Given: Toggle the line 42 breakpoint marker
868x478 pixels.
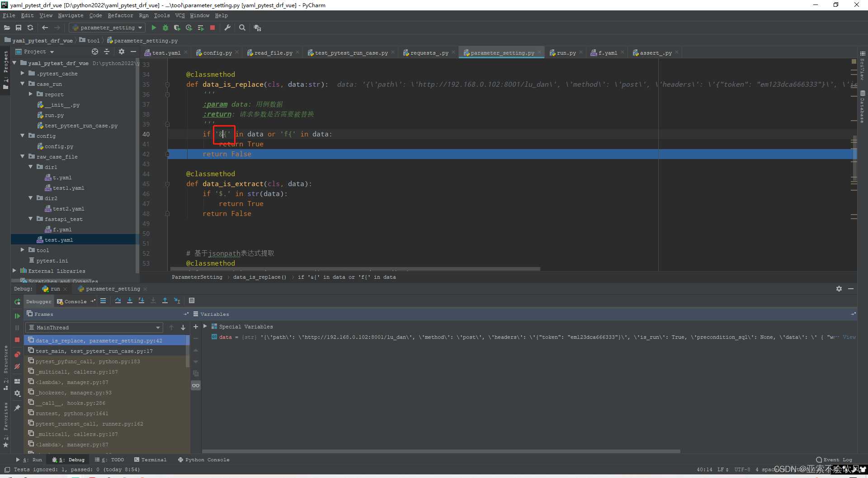Looking at the screenshot, I should [x=167, y=154].
